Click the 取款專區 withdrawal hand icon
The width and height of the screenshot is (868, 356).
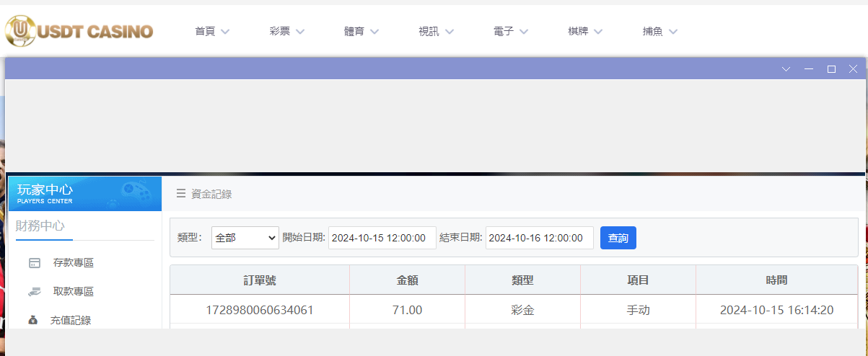35,292
